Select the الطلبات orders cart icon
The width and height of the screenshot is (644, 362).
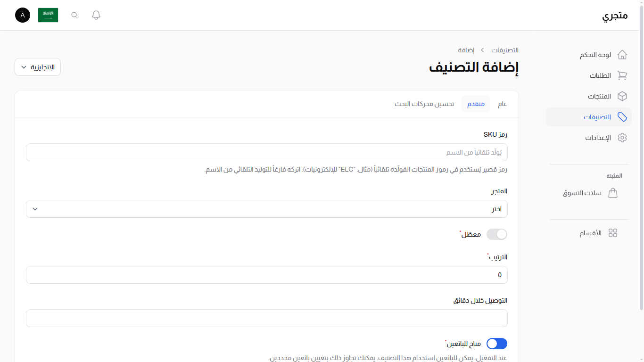622,75
